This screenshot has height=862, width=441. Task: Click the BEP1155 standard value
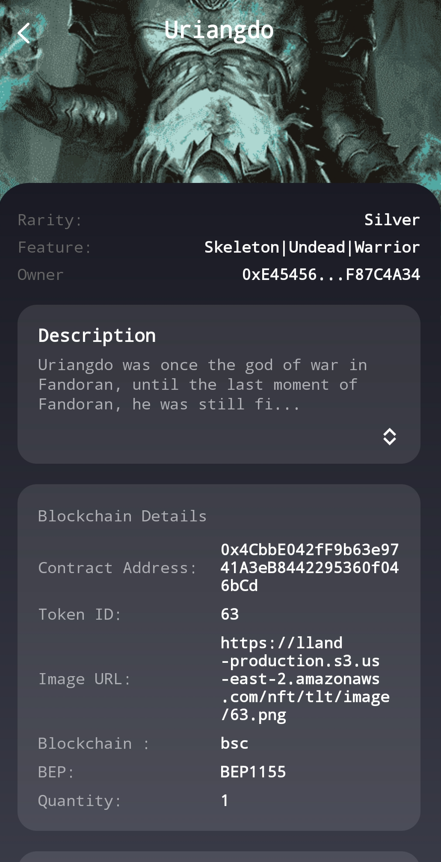coord(253,772)
